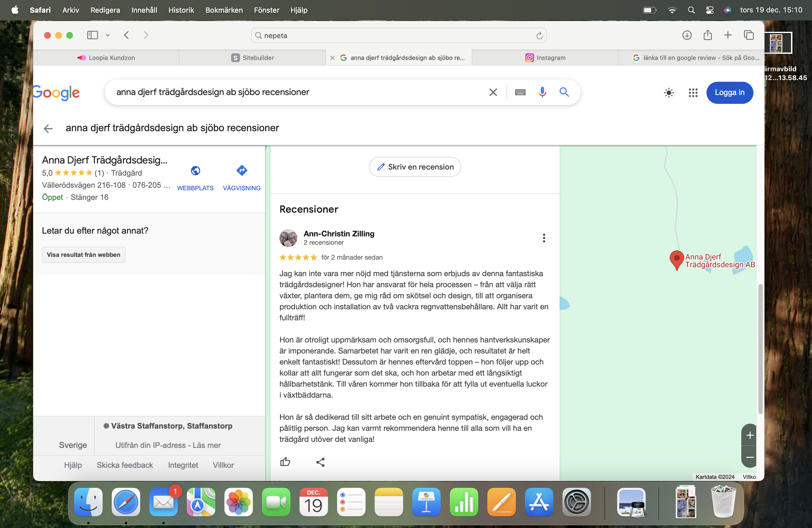Image resolution: width=812 pixels, height=528 pixels.
Task: Open System Settings from the Dock
Action: [x=576, y=502]
